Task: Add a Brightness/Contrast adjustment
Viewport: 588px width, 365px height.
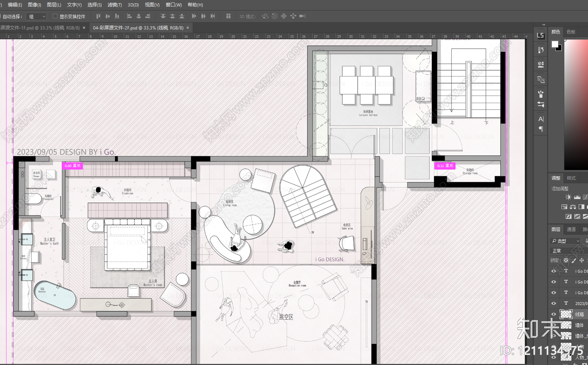Action: tap(568, 197)
